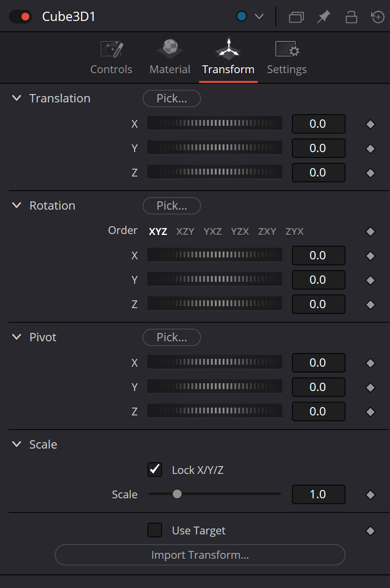This screenshot has height=588, width=390.
Task: Switch to the Material tab
Action: pos(170,58)
